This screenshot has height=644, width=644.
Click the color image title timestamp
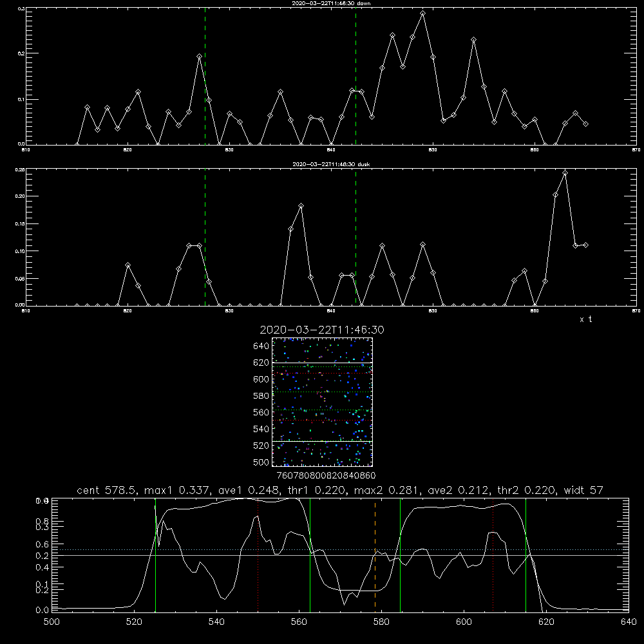tap(322, 330)
